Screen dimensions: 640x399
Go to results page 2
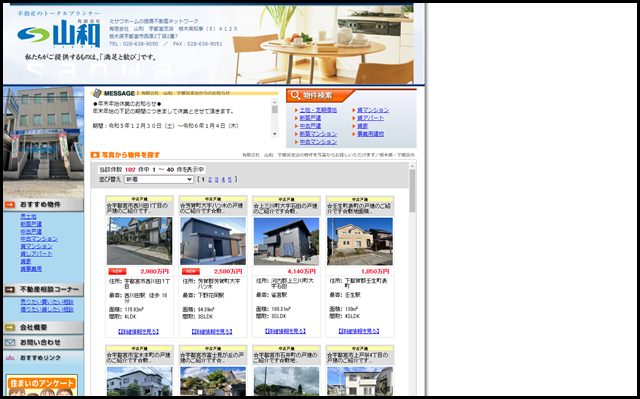[210, 180]
